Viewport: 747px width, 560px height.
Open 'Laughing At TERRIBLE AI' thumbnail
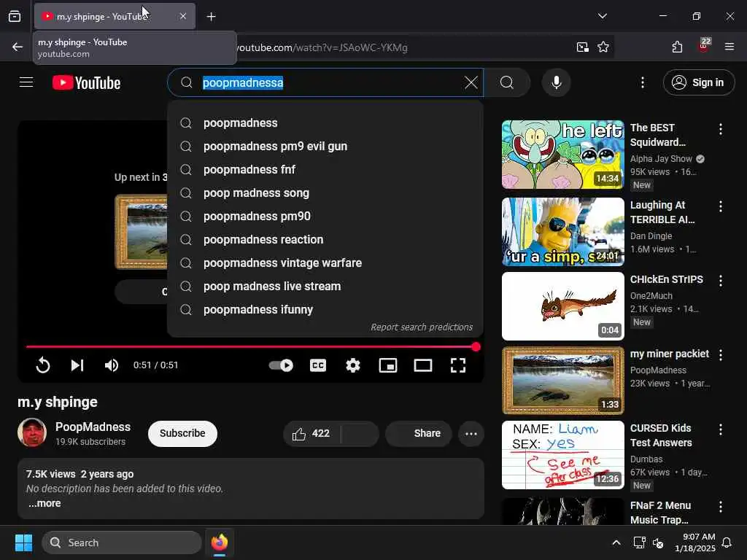pos(562,232)
